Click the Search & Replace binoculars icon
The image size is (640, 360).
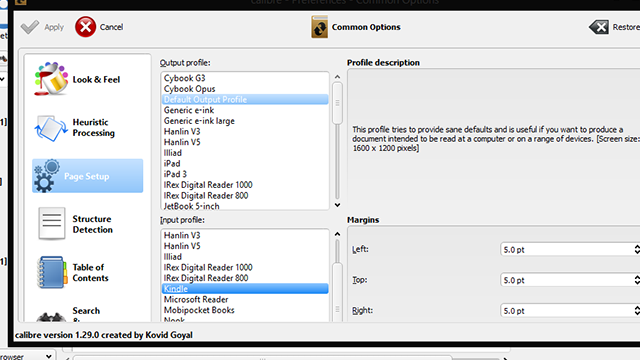pos(51,317)
